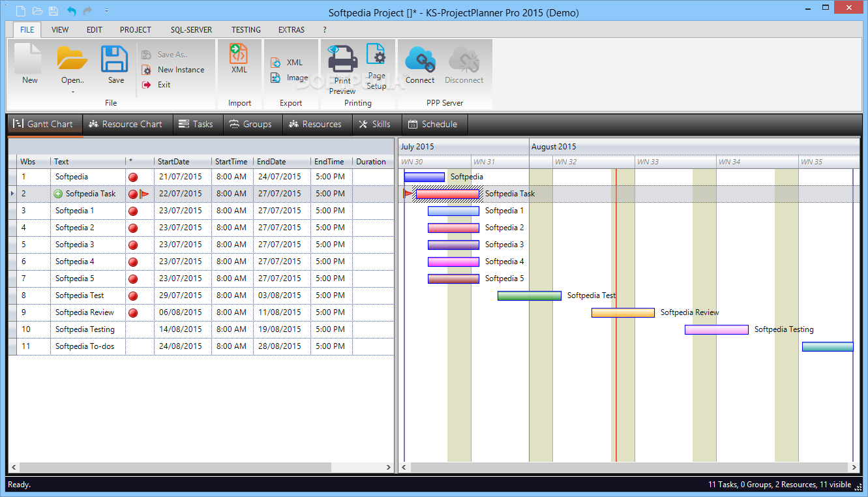
Task: Click XML in the Export group
Action: pyautogui.click(x=287, y=63)
